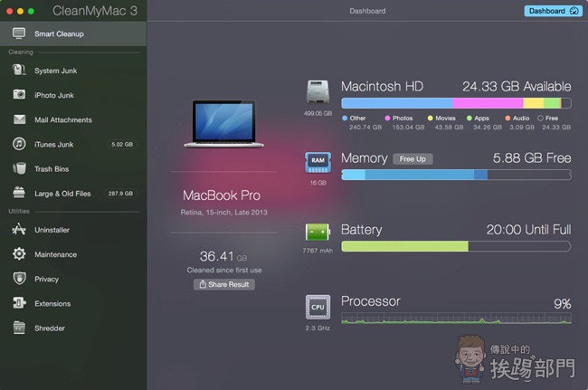The width and height of the screenshot is (588, 390).
Task: Click the 153.04 GB Photos value
Action: click(408, 128)
